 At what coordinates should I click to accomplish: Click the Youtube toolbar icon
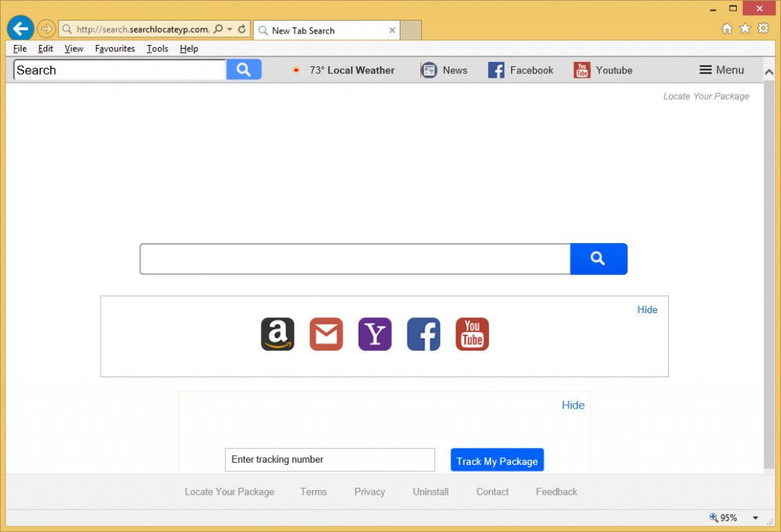coord(582,70)
